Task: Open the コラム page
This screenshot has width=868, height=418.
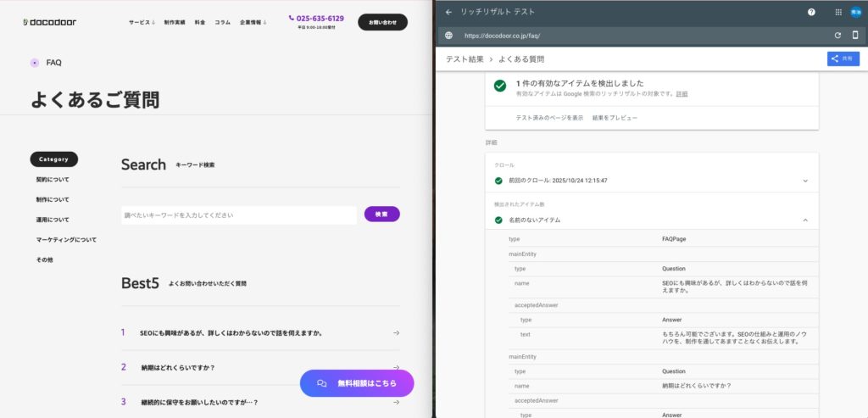Action: 223,22
